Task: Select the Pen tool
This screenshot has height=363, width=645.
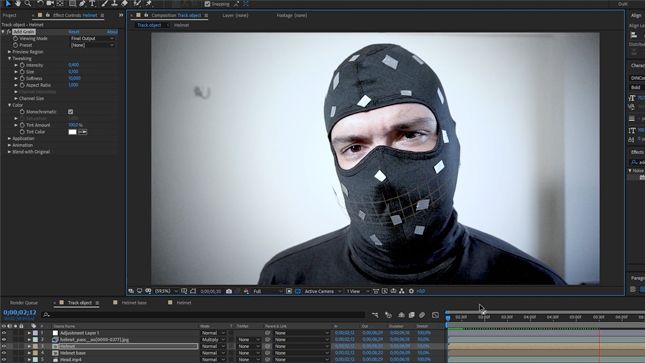Action: 82,3
